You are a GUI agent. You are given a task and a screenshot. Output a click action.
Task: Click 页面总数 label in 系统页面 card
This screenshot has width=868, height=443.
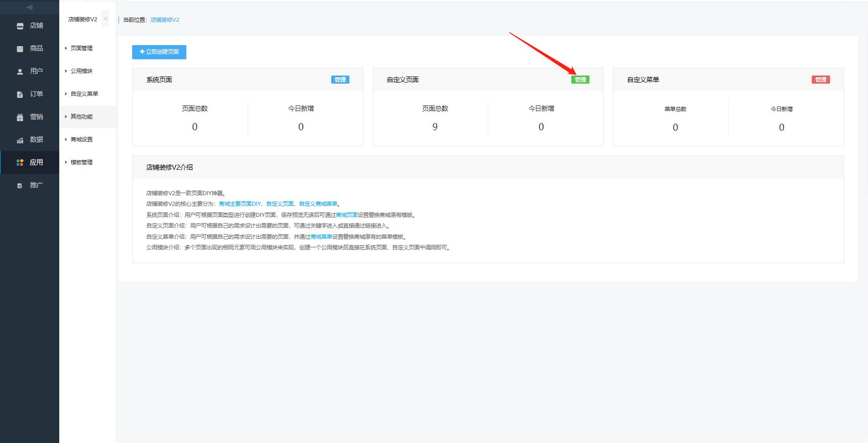click(194, 108)
